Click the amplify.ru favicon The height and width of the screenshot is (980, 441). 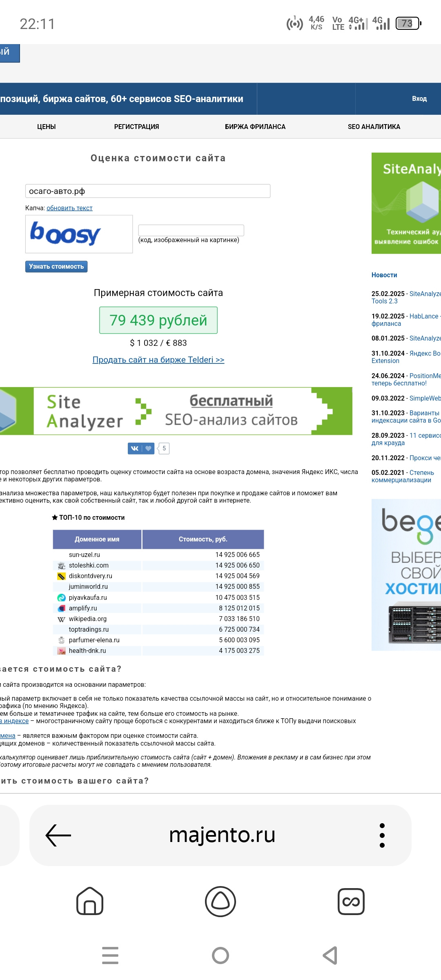click(62, 608)
